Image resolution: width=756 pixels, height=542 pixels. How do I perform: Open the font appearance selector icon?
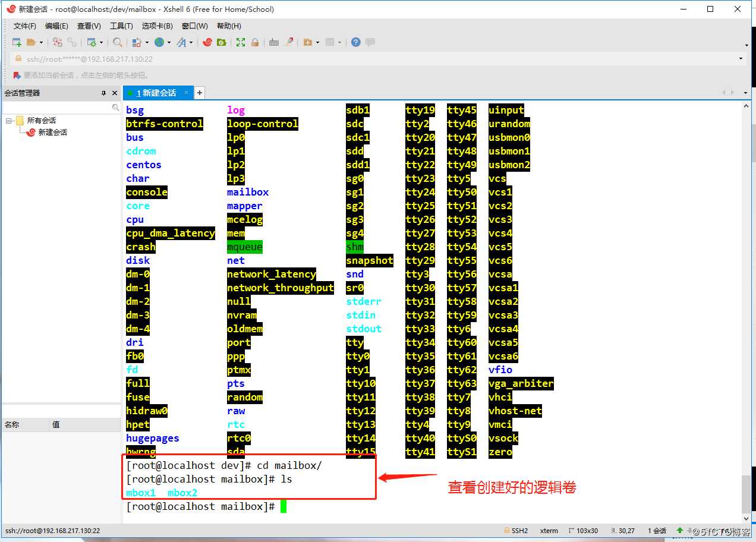(x=181, y=42)
